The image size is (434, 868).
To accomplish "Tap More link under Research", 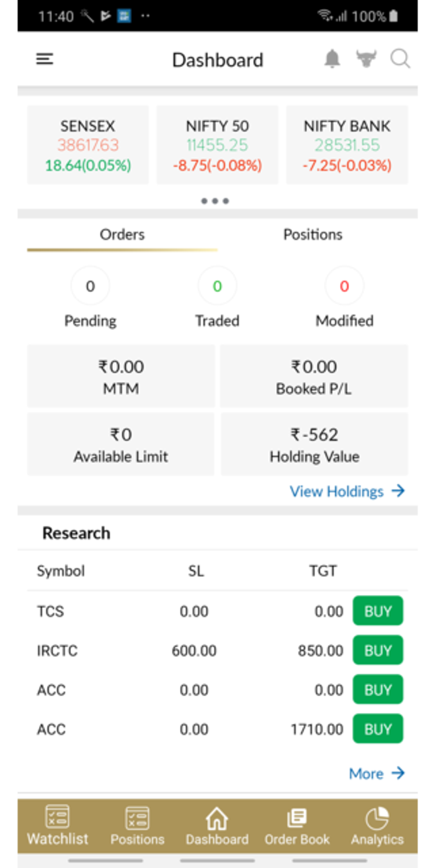I will pyautogui.click(x=376, y=774).
